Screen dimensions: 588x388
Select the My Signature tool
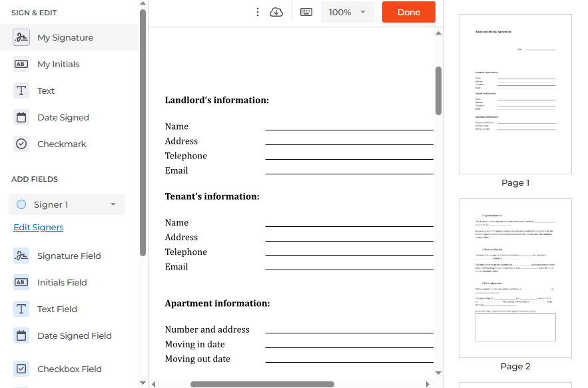[x=65, y=38]
